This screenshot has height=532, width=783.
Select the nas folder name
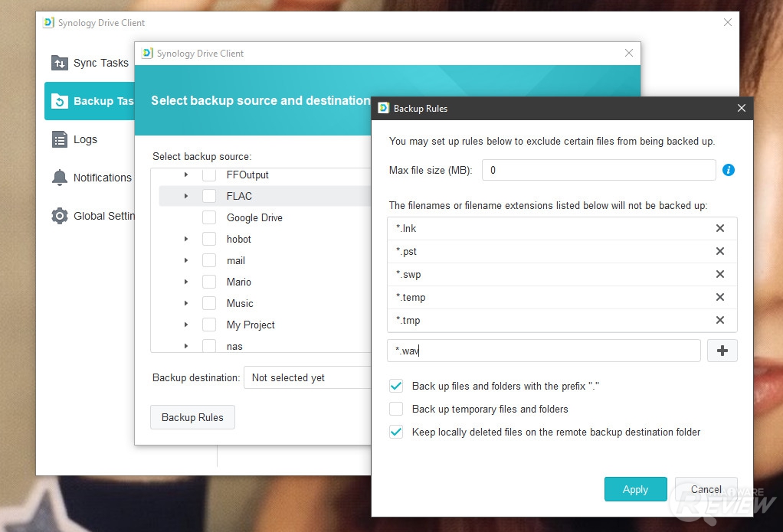point(234,346)
